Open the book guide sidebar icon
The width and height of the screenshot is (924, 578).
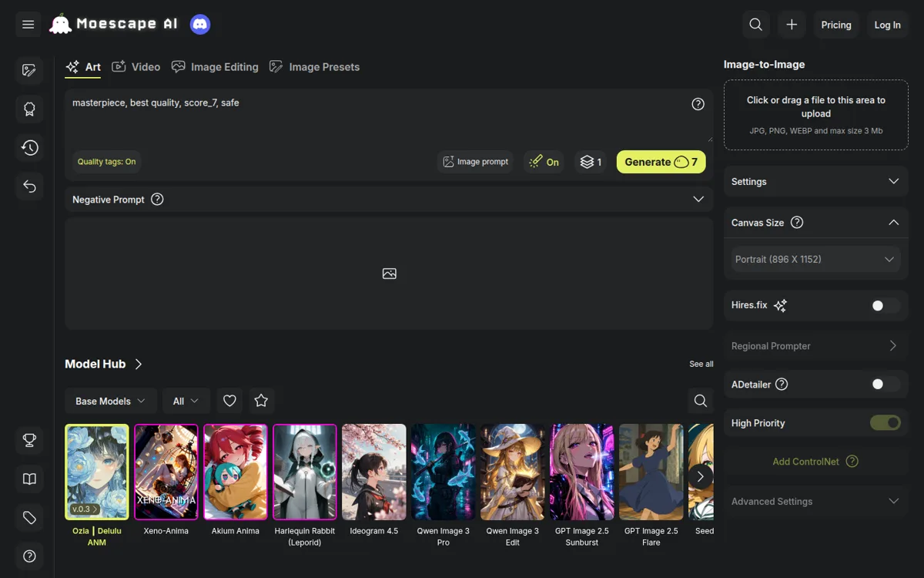(x=29, y=479)
